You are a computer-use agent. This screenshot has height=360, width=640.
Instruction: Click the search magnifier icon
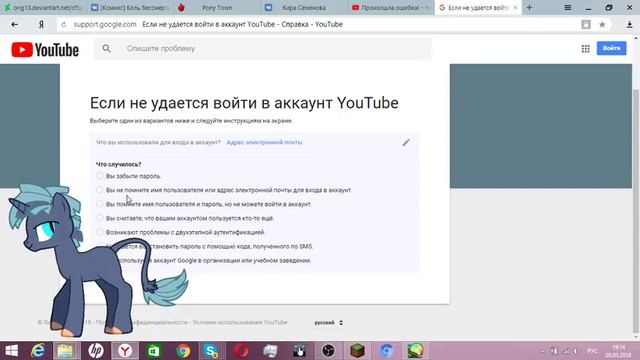pyautogui.click(x=107, y=49)
